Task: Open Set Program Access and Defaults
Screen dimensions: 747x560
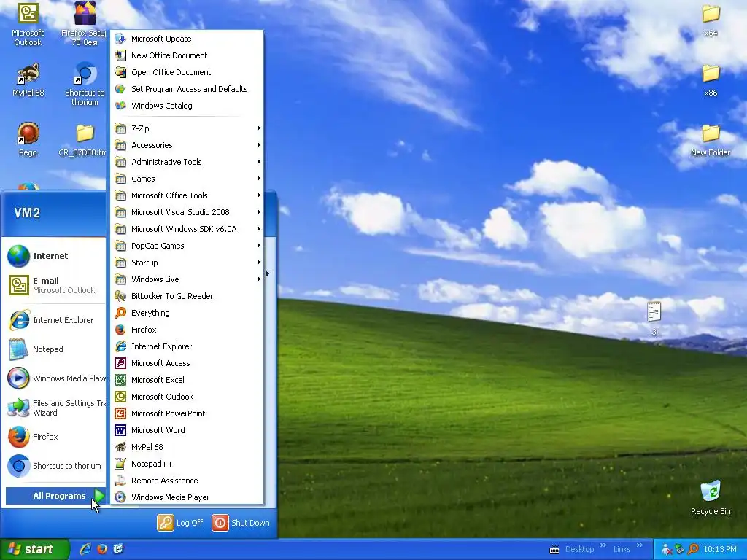Action: (187, 89)
